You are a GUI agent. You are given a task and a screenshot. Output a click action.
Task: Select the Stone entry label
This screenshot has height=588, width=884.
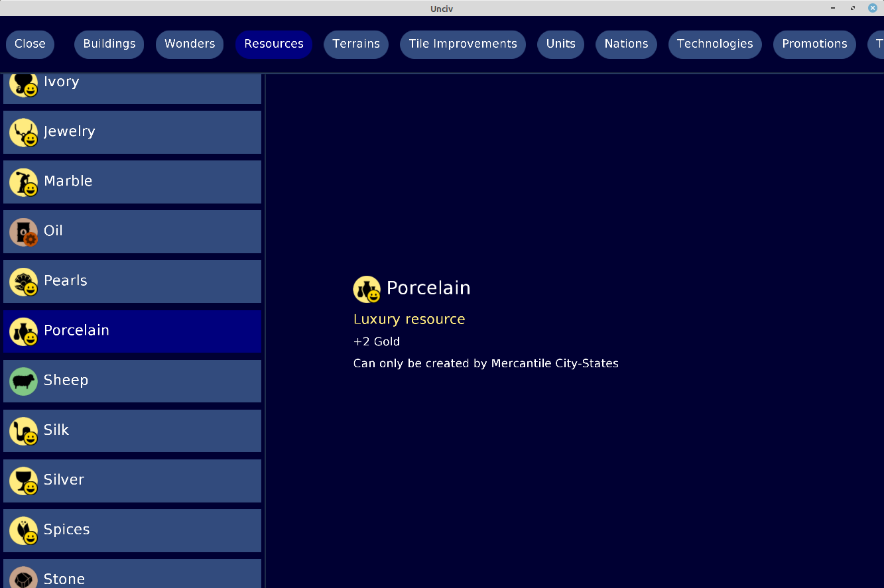pos(64,579)
